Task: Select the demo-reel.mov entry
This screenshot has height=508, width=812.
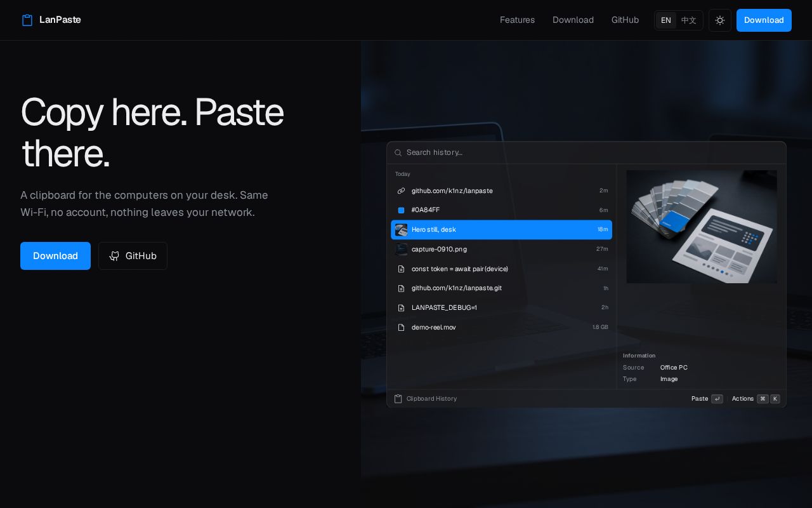Action: coord(501,327)
